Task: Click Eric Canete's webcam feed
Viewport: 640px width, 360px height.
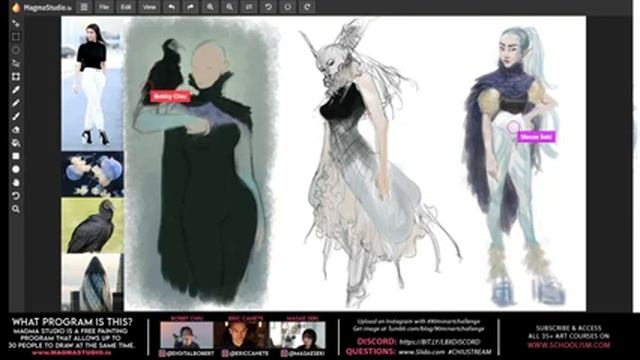Action: point(241,335)
